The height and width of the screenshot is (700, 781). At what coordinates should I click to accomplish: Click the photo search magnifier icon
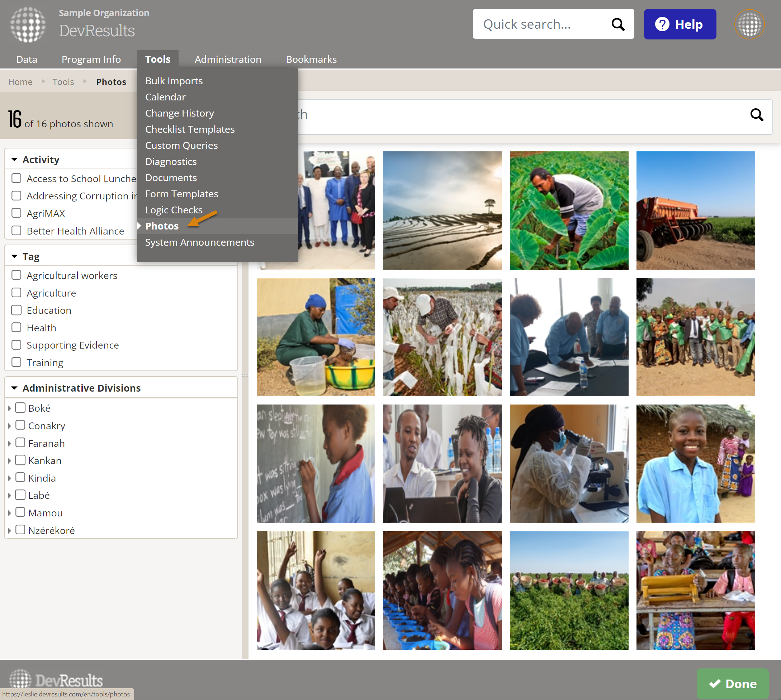click(756, 115)
